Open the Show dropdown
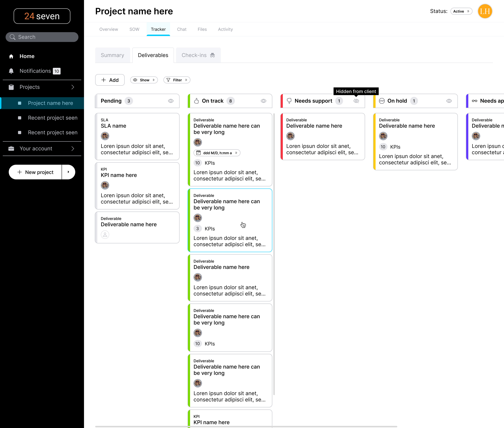504x428 pixels. pyautogui.click(x=144, y=80)
